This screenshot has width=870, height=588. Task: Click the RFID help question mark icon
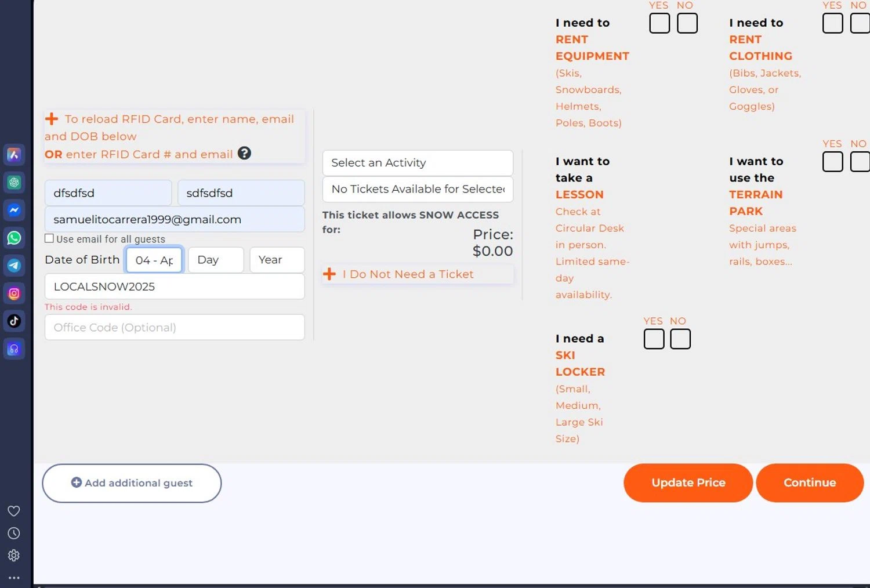tap(244, 153)
